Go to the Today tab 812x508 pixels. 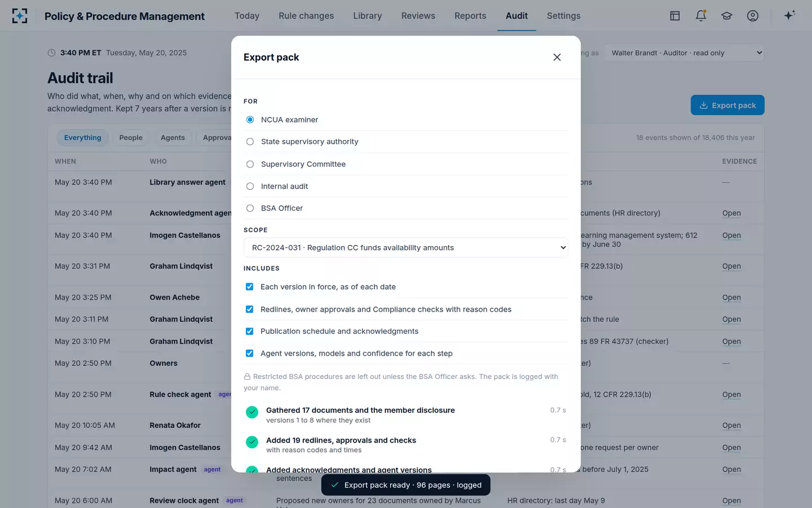[x=247, y=16]
